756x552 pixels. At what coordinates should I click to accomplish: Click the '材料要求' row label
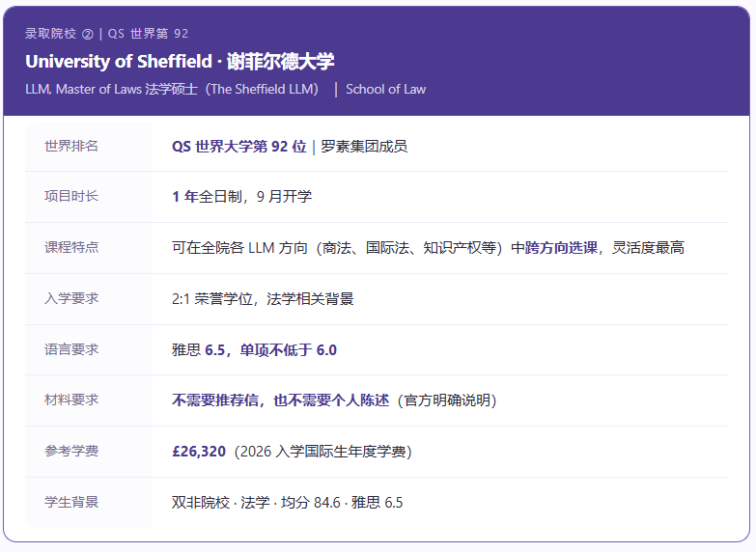click(71, 400)
